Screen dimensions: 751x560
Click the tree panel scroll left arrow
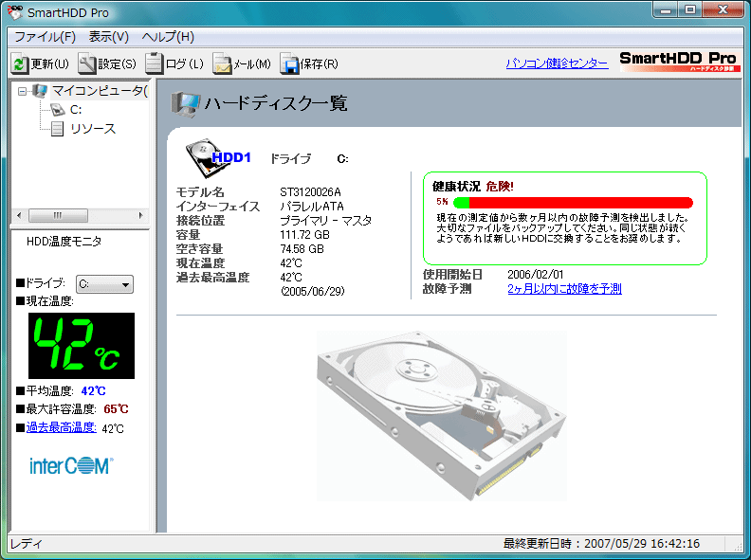[x=19, y=215]
